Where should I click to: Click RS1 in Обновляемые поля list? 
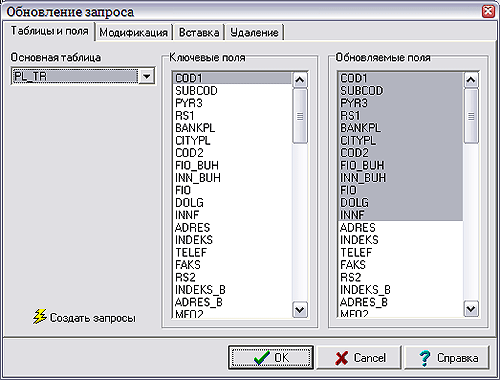[401, 116]
